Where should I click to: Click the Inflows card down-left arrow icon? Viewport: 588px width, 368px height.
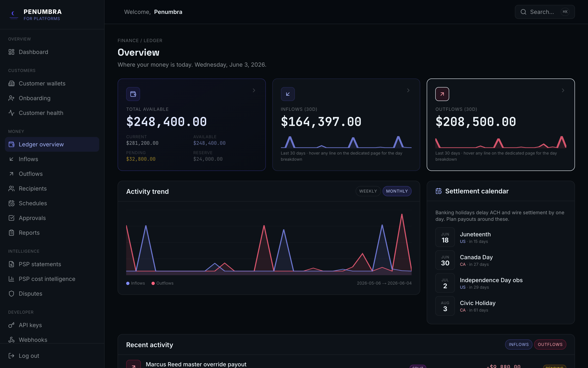(x=288, y=94)
